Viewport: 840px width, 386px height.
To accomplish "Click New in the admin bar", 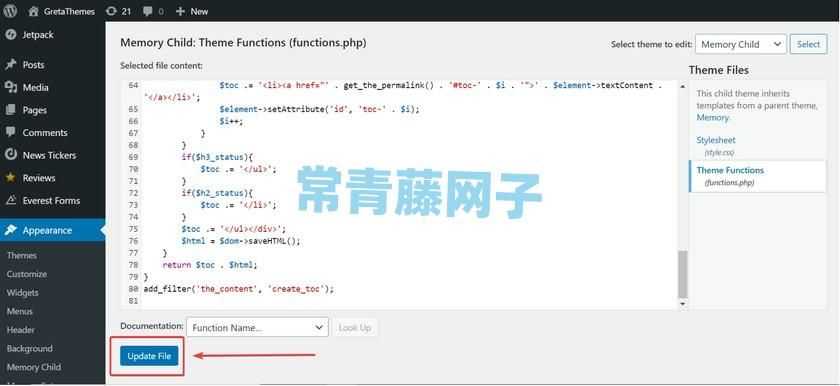I will click(x=199, y=11).
